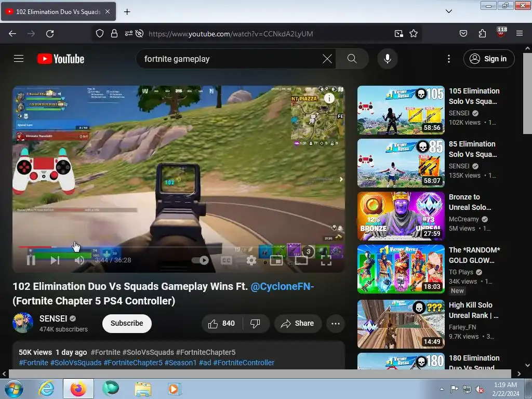Share this video
Viewport: 532px width, 399px height.
[x=298, y=323]
